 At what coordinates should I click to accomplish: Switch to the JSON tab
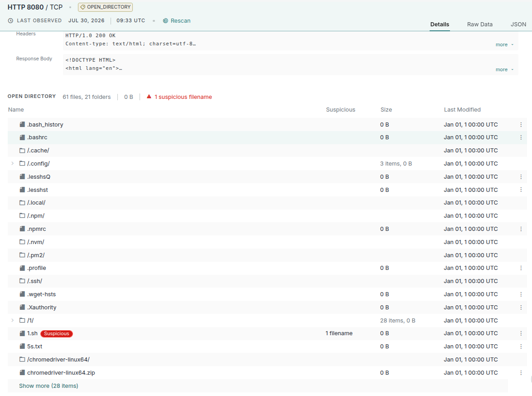[518, 24]
